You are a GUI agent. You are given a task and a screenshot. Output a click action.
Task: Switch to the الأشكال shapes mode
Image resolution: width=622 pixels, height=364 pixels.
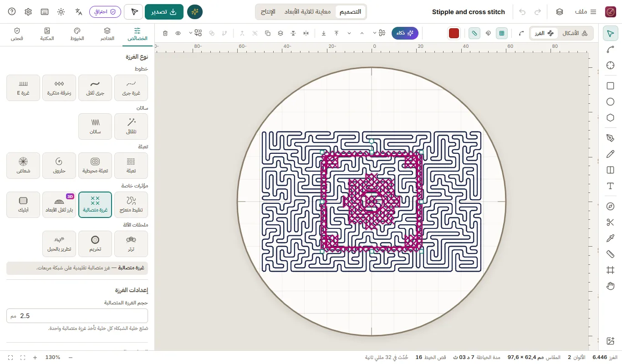point(575,33)
